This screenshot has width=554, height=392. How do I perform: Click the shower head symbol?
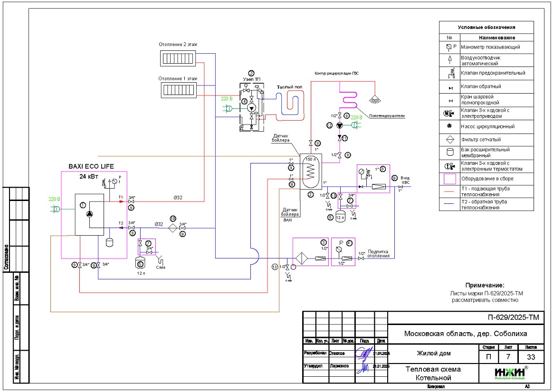(x=376, y=99)
